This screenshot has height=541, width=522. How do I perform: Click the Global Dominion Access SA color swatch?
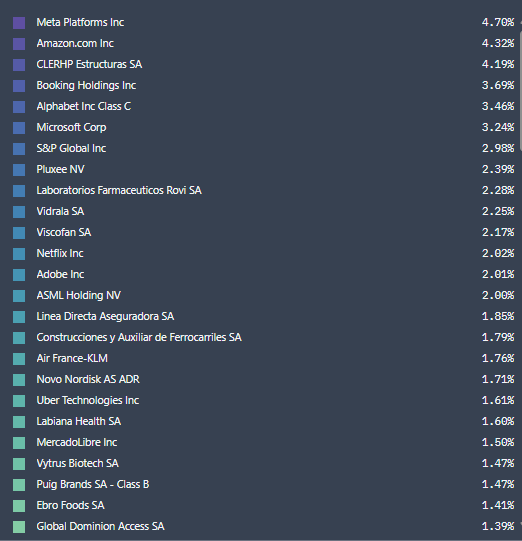coord(19,527)
